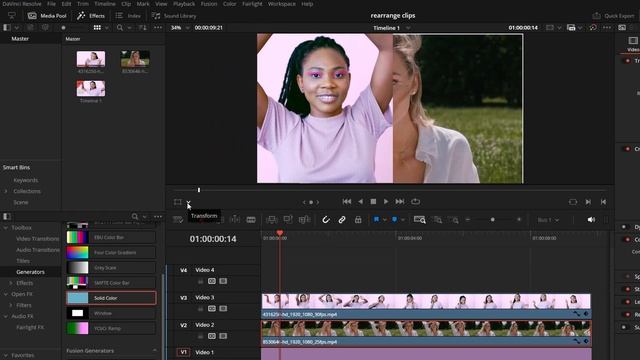Jump to last frame in transport controls
The height and width of the screenshot is (360, 640).
click(400, 202)
